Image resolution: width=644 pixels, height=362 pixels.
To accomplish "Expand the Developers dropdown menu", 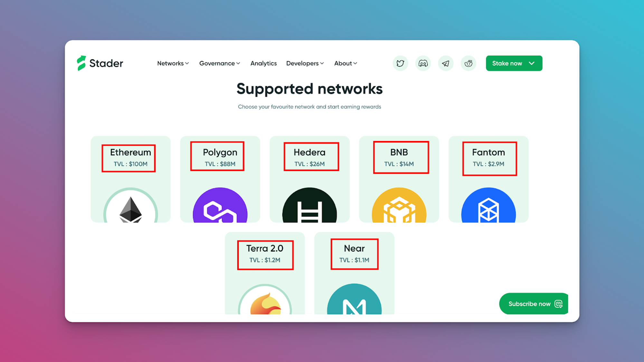I will [x=305, y=63].
